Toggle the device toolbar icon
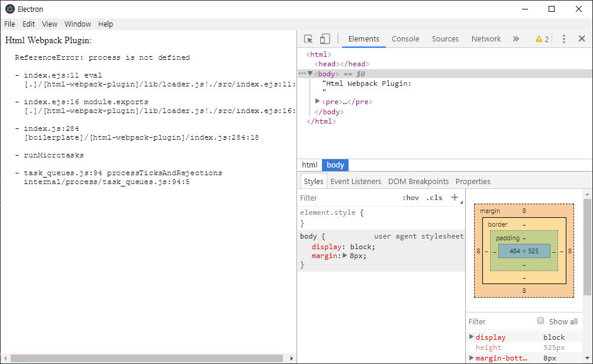This screenshot has height=364, width=593. coord(325,39)
